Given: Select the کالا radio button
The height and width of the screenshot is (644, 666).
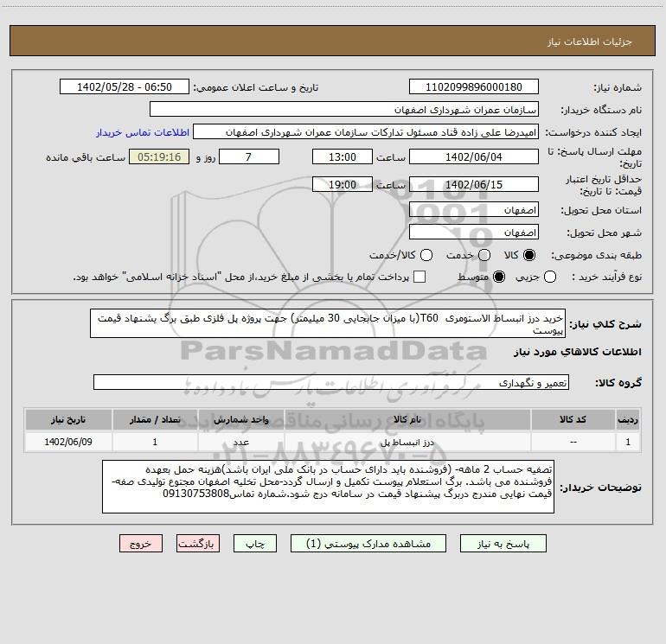Looking at the screenshot, I should click(x=529, y=255).
